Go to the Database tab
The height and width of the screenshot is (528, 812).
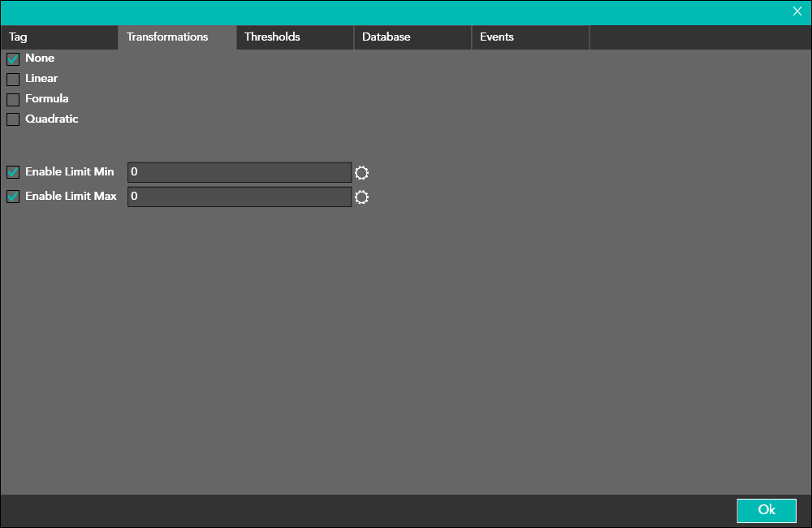click(x=412, y=37)
